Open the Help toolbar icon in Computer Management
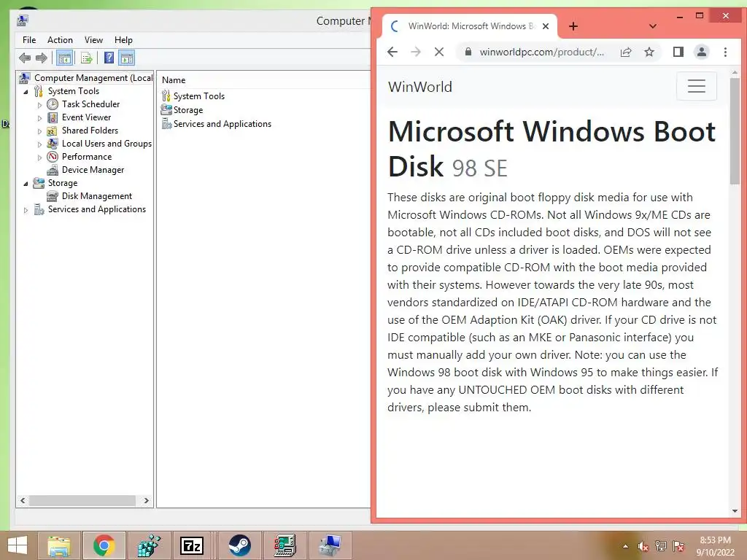 (109, 58)
